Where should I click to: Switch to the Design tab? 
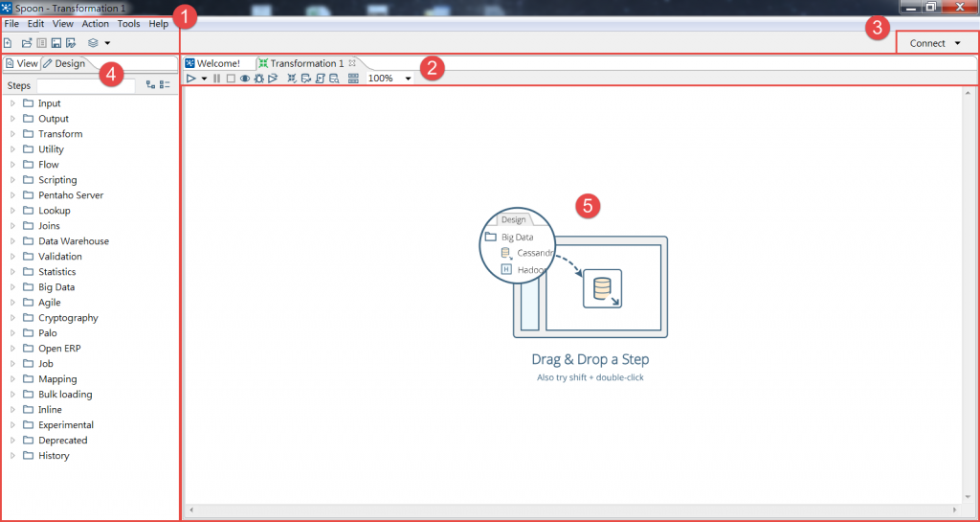64,63
